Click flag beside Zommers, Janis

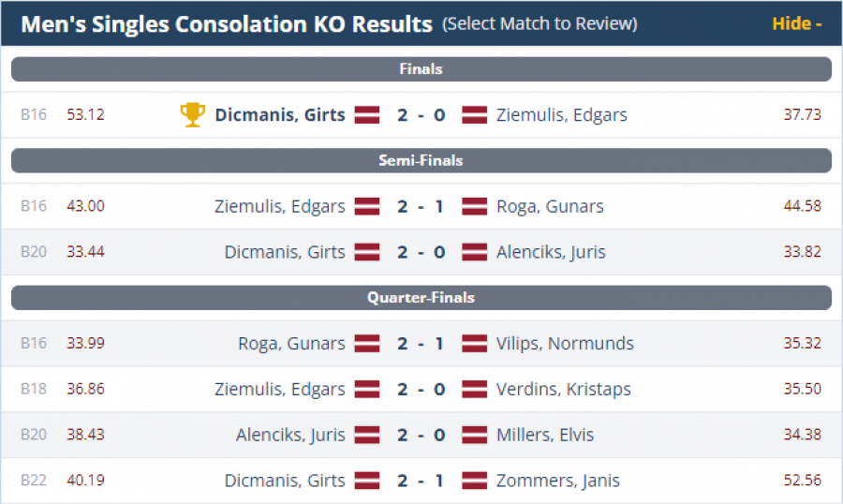click(x=475, y=482)
